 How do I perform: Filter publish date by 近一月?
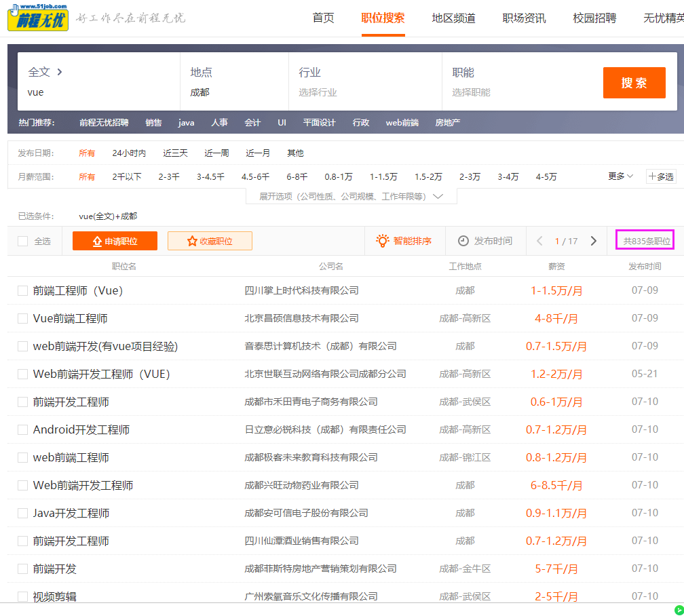[258, 153]
